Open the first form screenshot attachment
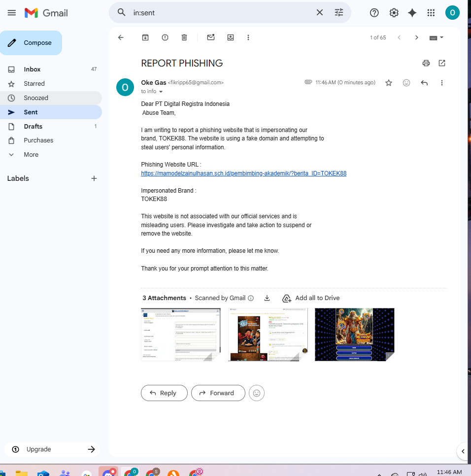Viewport: 471px width, 476px height. pos(181,335)
